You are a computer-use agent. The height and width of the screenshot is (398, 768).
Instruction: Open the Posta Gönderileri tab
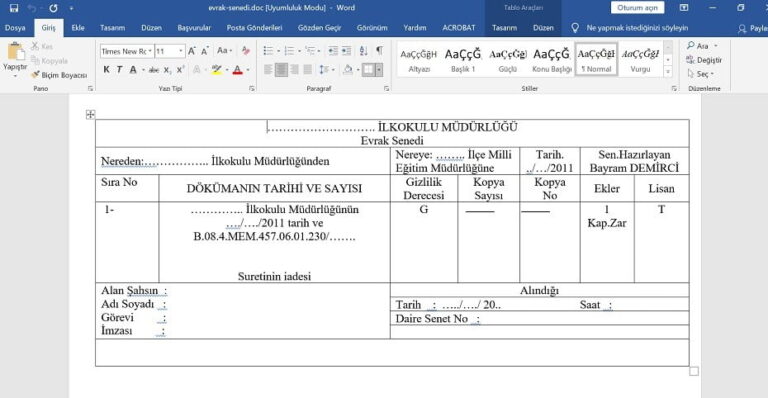[254, 28]
